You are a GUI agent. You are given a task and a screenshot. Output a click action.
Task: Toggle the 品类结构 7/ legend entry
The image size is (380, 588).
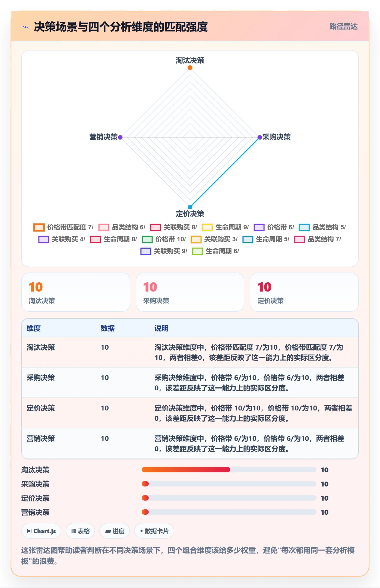(x=318, y=239)
